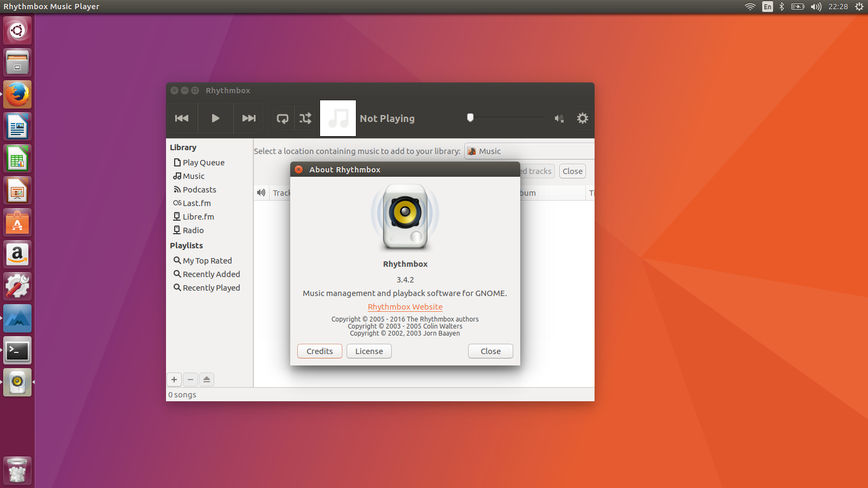Screen dimensions: 868x488
Task: Open the system power menu
Action: tap(859, 7)
